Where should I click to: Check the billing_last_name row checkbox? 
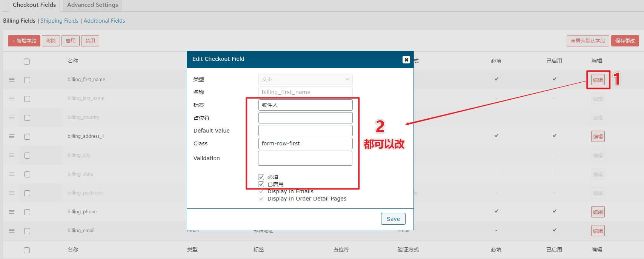[27, 99]
